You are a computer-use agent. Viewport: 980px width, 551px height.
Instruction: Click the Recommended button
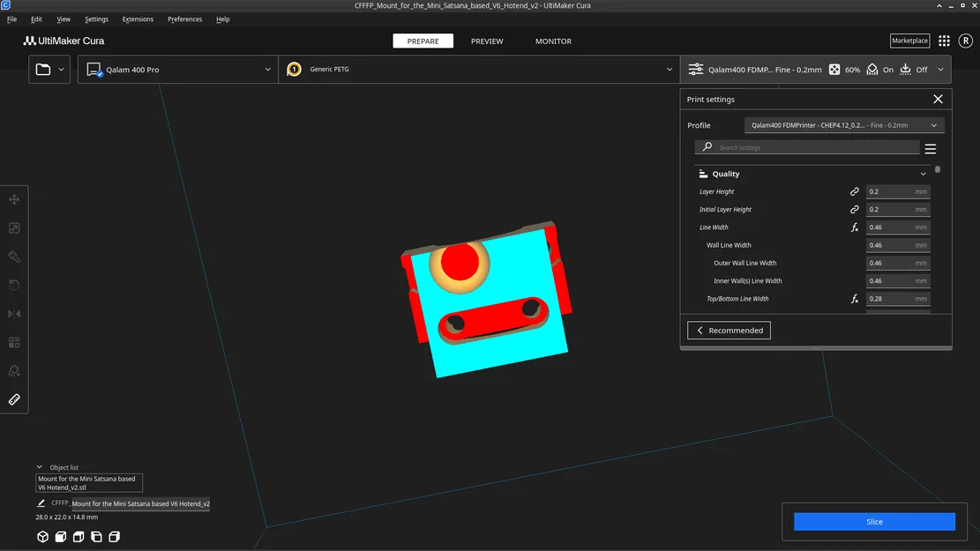click(729, 331)
